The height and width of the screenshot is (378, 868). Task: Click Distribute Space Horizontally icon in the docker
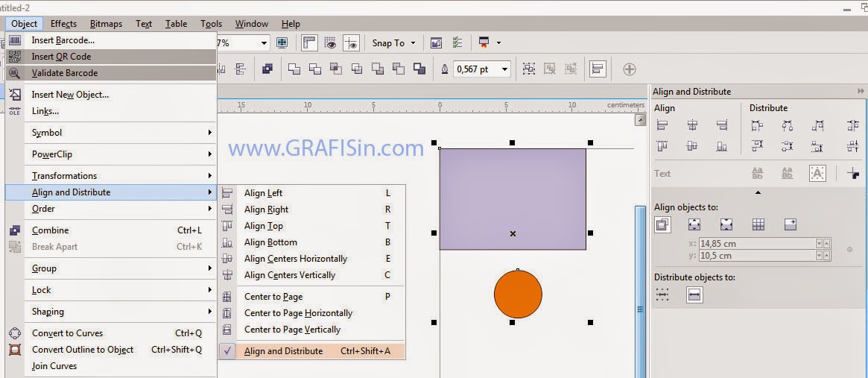[853, 126]
